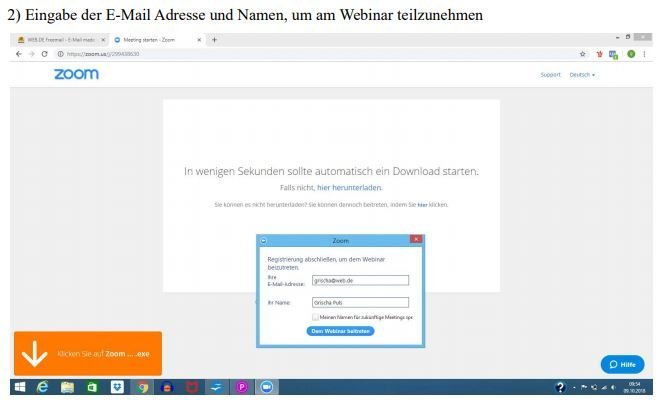Open the volume control in system tray
Viewport: 672px width, 407px height.
point(614,387)
